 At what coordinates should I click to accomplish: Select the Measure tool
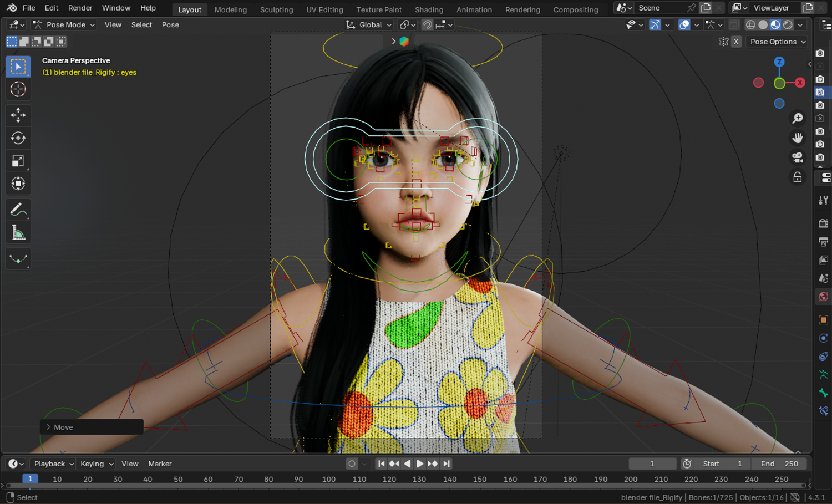click(18, 233)
